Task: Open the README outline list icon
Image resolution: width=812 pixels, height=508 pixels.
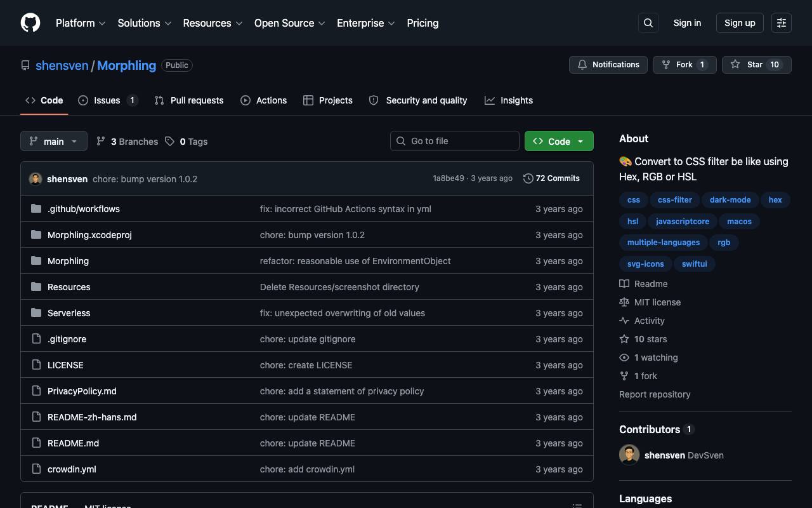Action: click(x=577, y=505)
